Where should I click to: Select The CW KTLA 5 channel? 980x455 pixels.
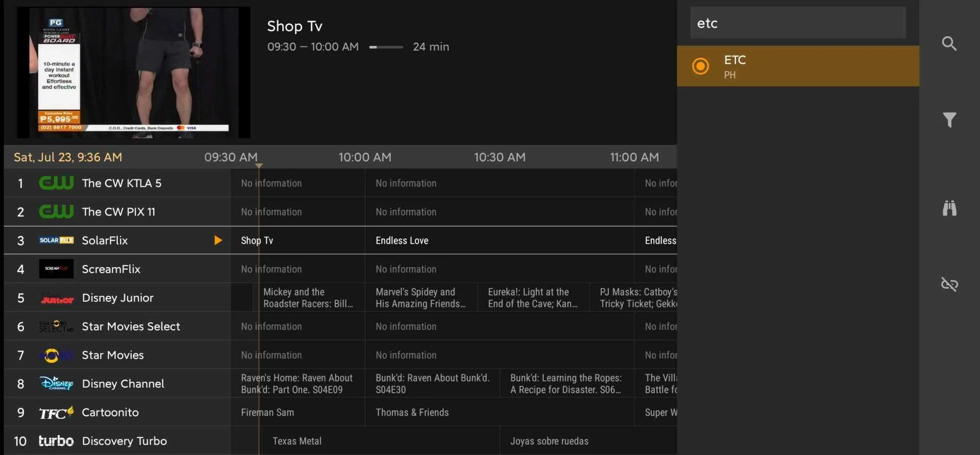[x=121, y=183]
